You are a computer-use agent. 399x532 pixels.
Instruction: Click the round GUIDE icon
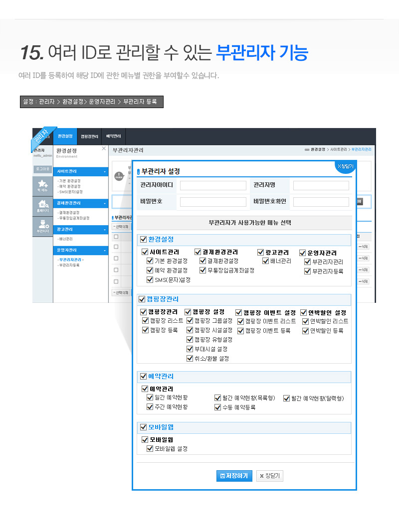click(x=119, y=176)
